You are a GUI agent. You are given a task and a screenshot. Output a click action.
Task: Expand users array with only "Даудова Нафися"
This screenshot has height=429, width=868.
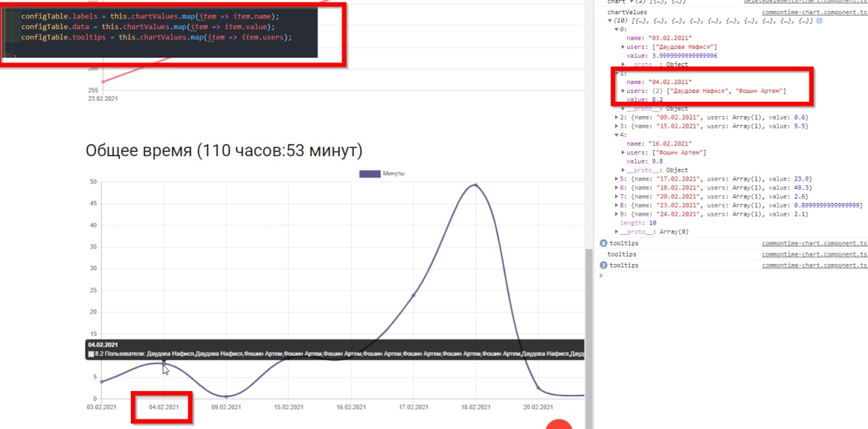click(623, 47)
